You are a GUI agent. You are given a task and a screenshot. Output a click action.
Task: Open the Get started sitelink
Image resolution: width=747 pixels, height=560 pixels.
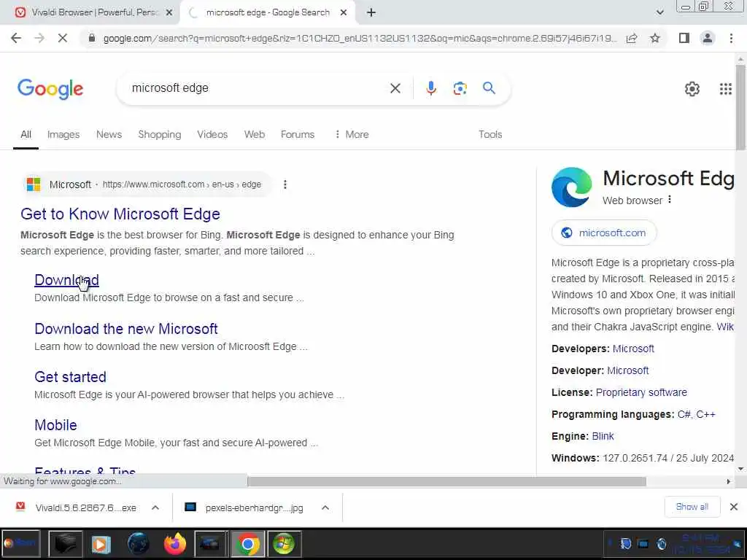[x=71, y=377]
